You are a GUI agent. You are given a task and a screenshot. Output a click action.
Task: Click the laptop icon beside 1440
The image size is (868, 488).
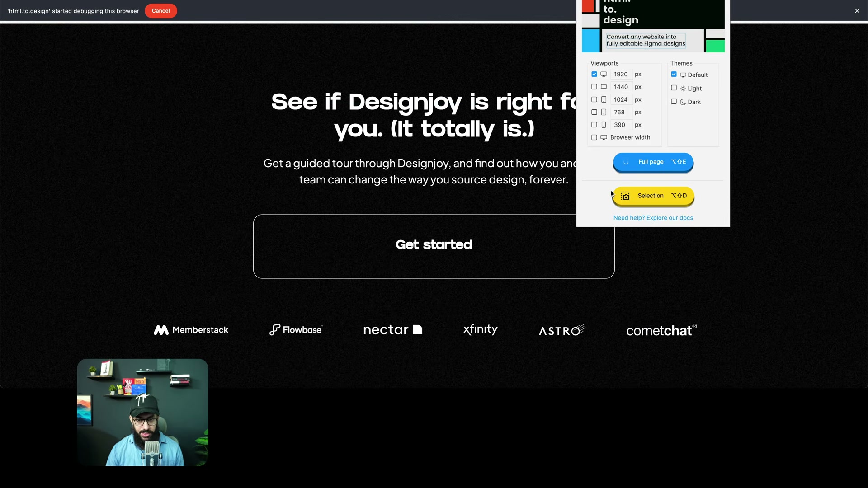pyautogui.click(x=604, y=87)
